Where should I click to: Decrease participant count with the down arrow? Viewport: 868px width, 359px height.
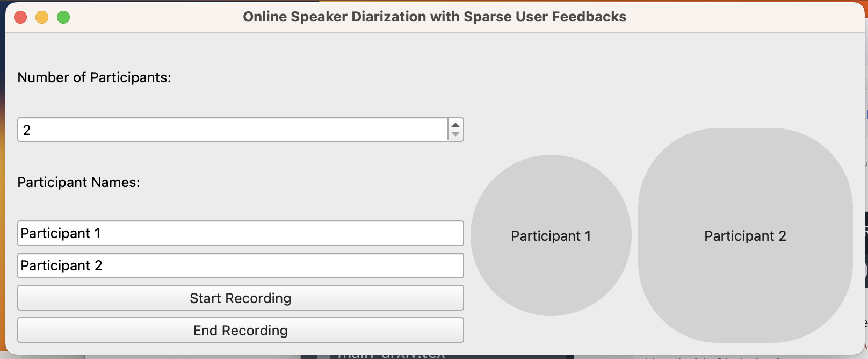click(455, 134)
